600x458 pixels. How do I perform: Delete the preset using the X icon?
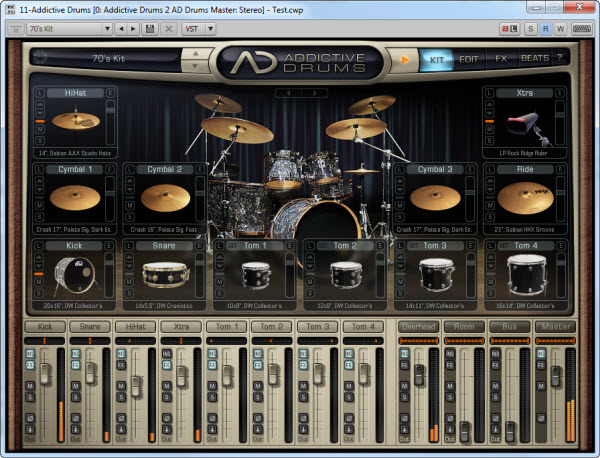tap(168, 29)
